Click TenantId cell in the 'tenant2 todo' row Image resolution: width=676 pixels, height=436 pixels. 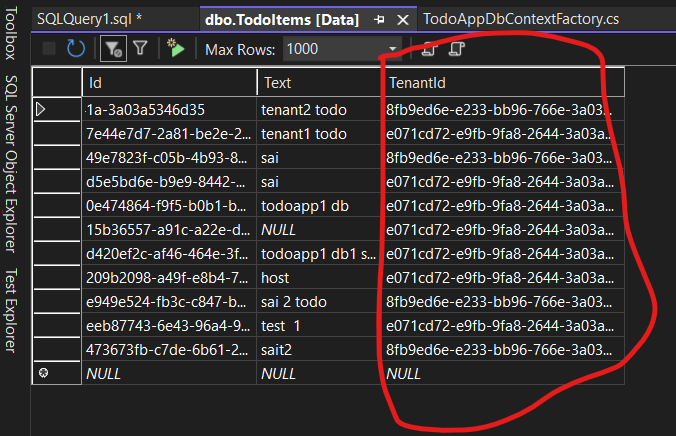tap(503, 110)
